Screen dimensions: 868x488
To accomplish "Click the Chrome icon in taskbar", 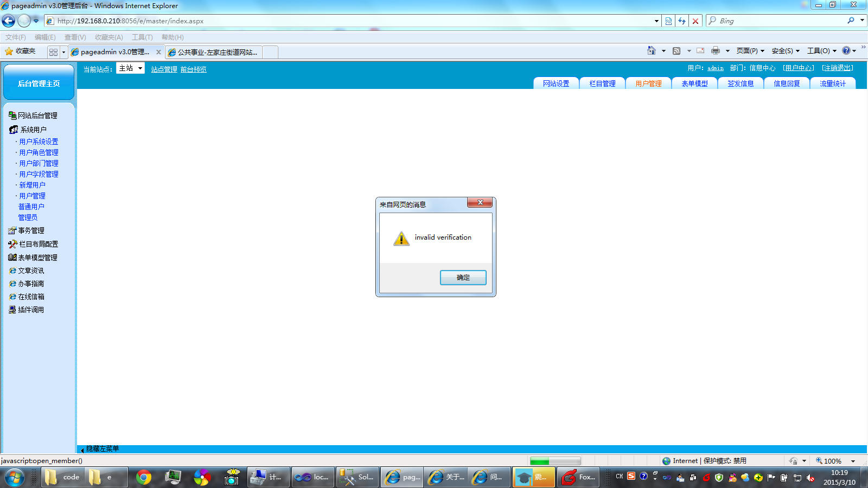I will (144, 477).
